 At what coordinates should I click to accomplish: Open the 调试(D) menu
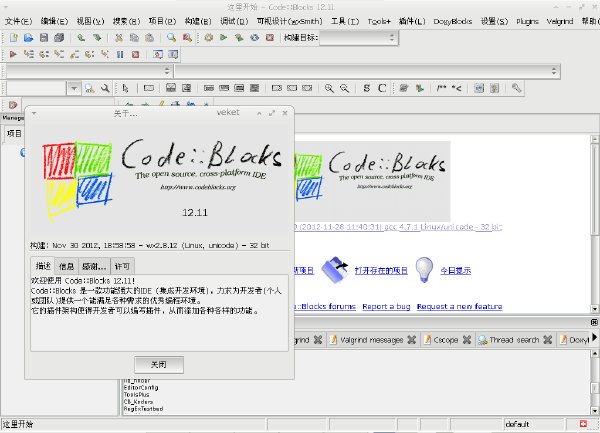(234, 21)
